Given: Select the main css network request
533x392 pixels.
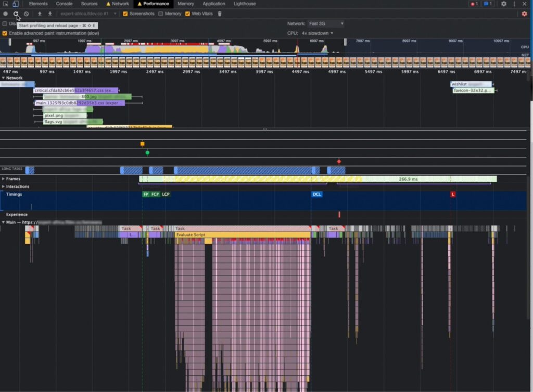Looking at the screenshot, I should tap(80, 103).
